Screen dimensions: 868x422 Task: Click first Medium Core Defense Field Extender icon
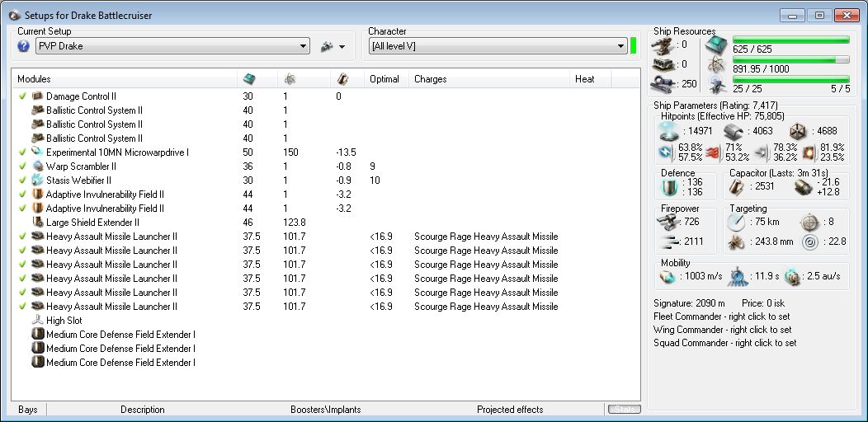38,334
